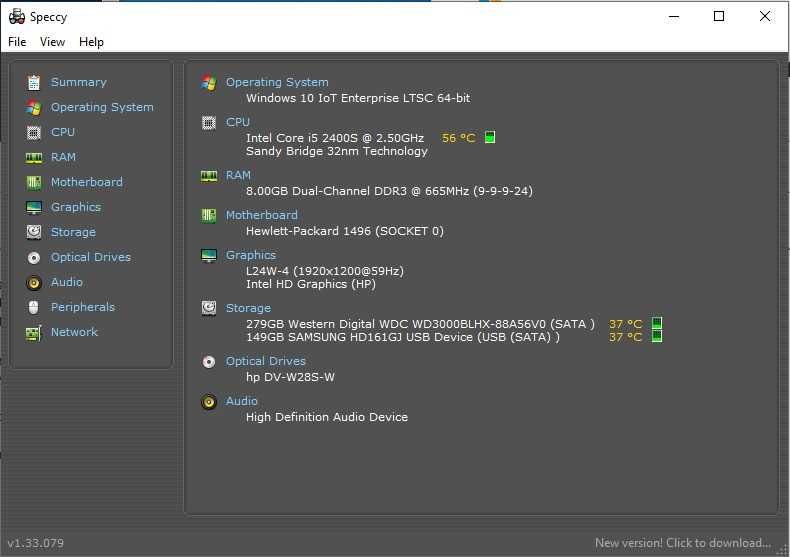Click the CPU chip icon in sidebar

click(34, 132)
